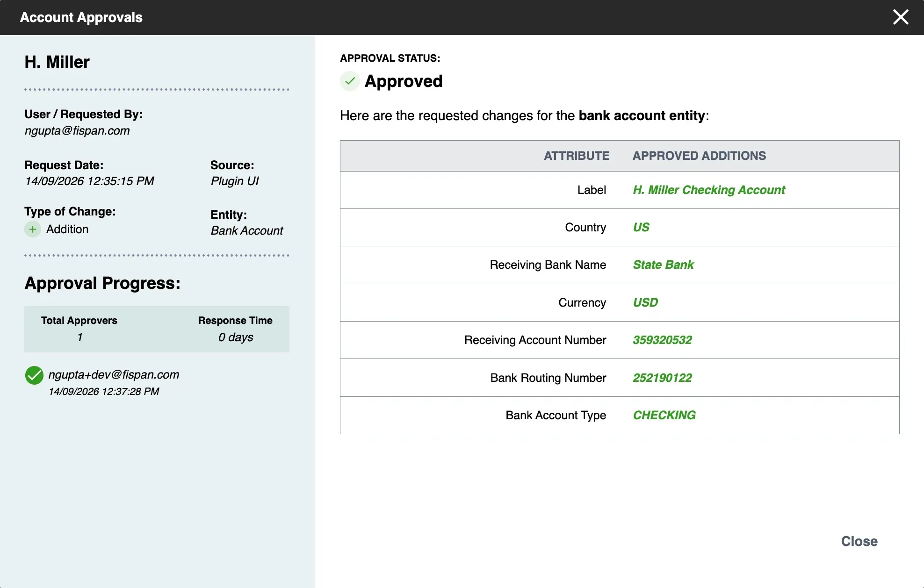This screenshot has width=924, height=588.
Task: Select the account number 359320532
Action: point(662,340)
